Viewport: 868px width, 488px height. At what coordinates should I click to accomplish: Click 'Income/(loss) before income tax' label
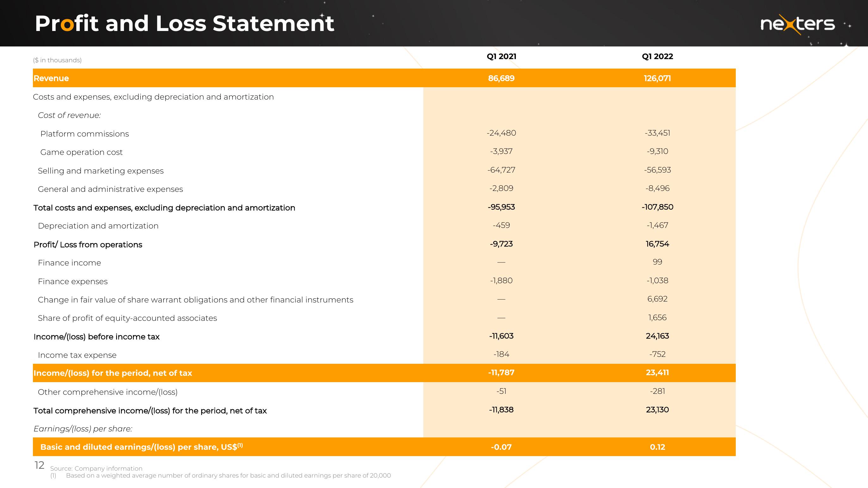tap(96, 337)
